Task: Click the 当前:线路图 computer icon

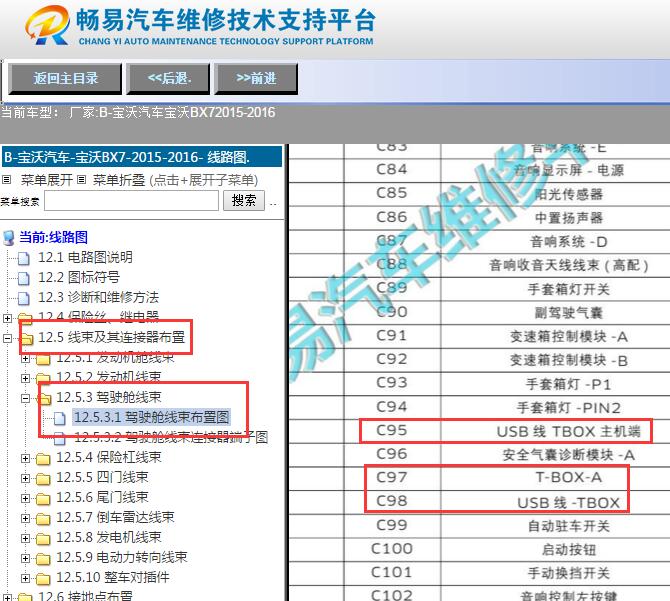Action: [x=9, y=237]
